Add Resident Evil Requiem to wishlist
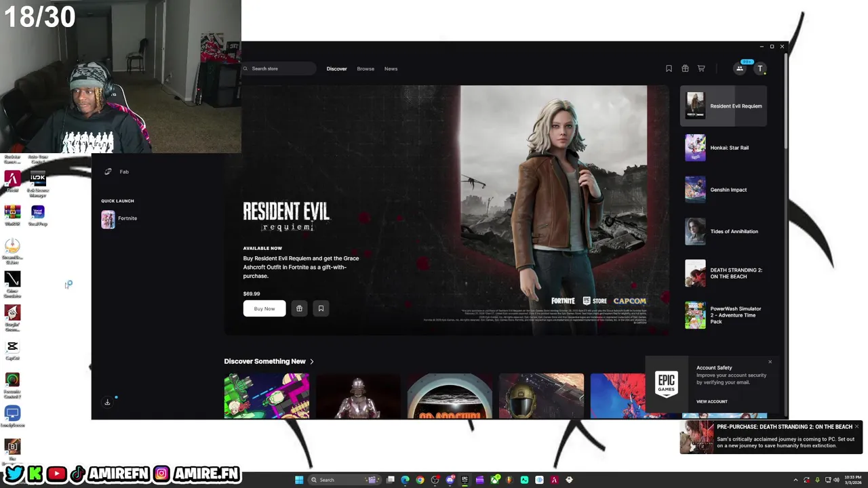The image size is (868, 488). pyautogui.click(x=321, y=308)
